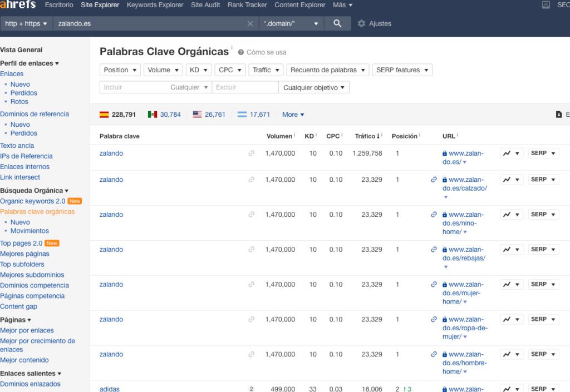Open SERP dropdown for zalando.es/ row
This screenshot has height=392, width=570.
543,153
